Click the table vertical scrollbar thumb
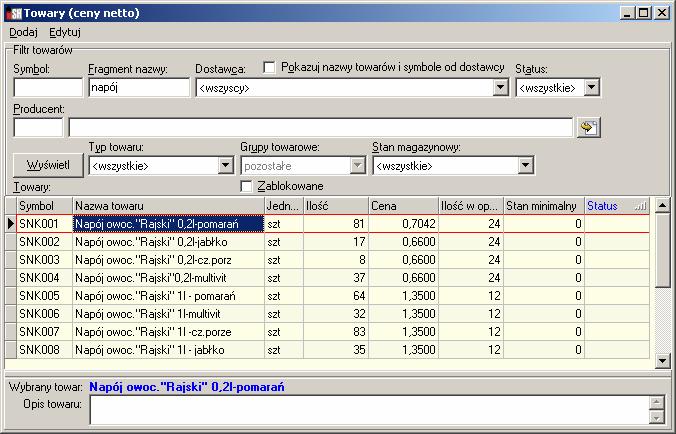676x434 pixels. click(x=662, y=250)
